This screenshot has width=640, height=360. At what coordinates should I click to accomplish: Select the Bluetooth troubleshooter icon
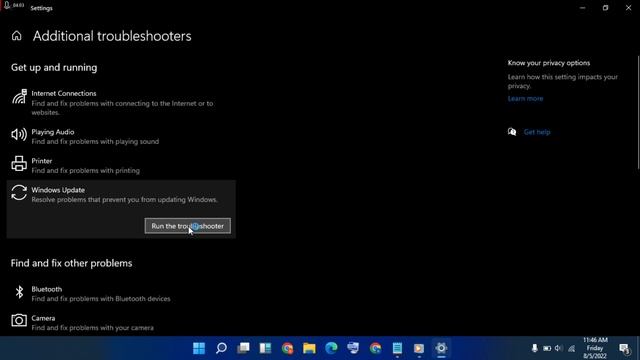[x=19, y=292]
